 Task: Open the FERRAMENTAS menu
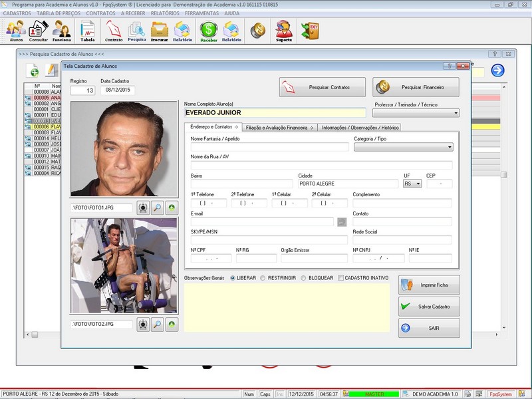click(202, 13)
